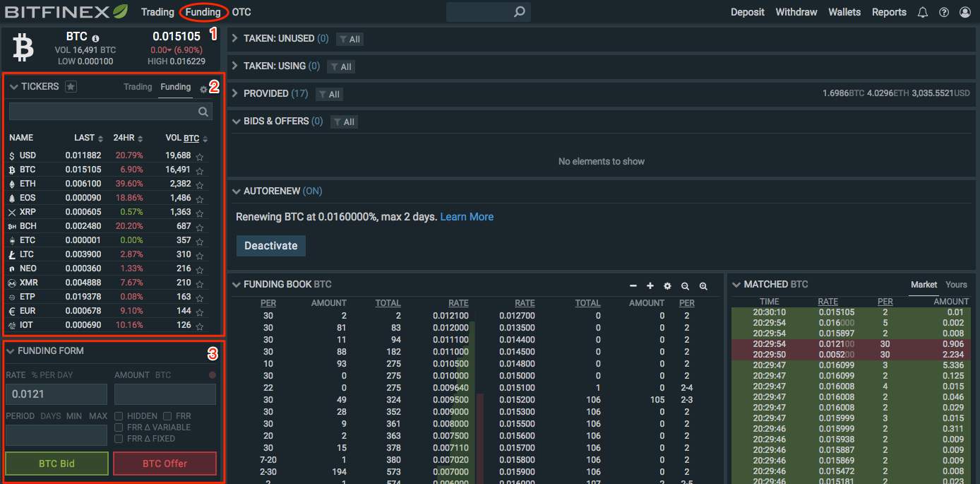Open the Learn More link
Viewport: 980px width, 484px height.
click(x=467, y=217)
